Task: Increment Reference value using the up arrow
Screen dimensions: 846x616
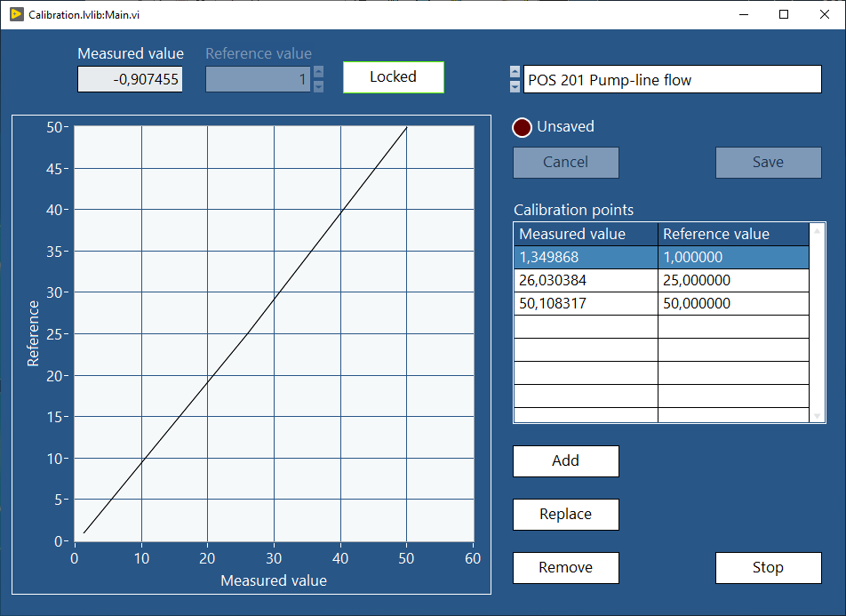Action: click(318, 72)
